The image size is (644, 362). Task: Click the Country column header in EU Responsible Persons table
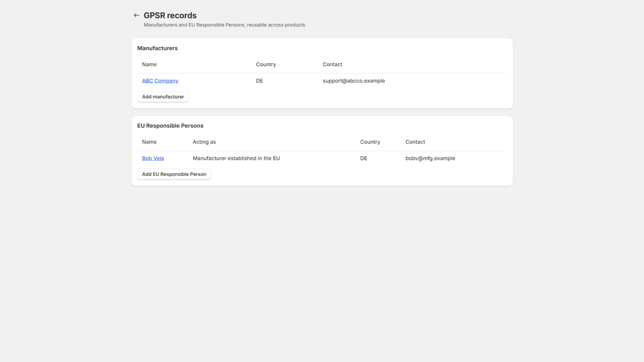coord(370,142)
